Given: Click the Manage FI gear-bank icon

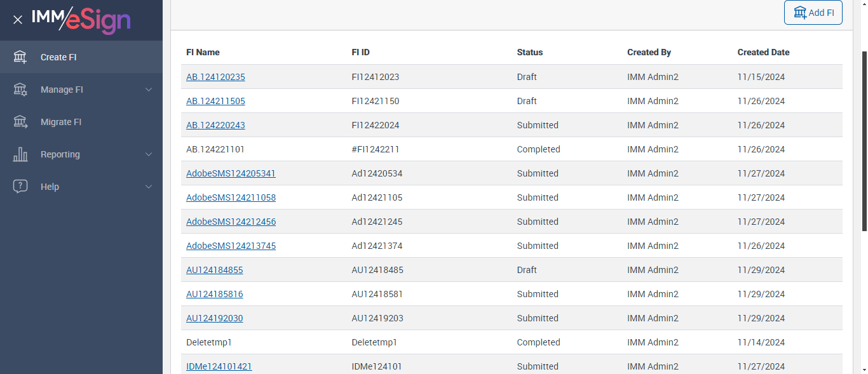Looking at the screenshot, I should tap(20, 90).
